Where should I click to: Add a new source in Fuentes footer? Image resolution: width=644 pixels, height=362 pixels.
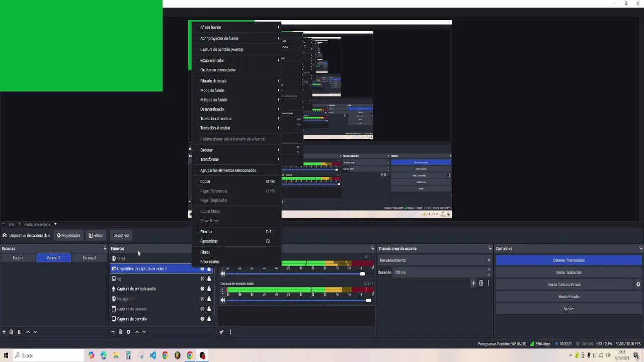tap(113, 332)
